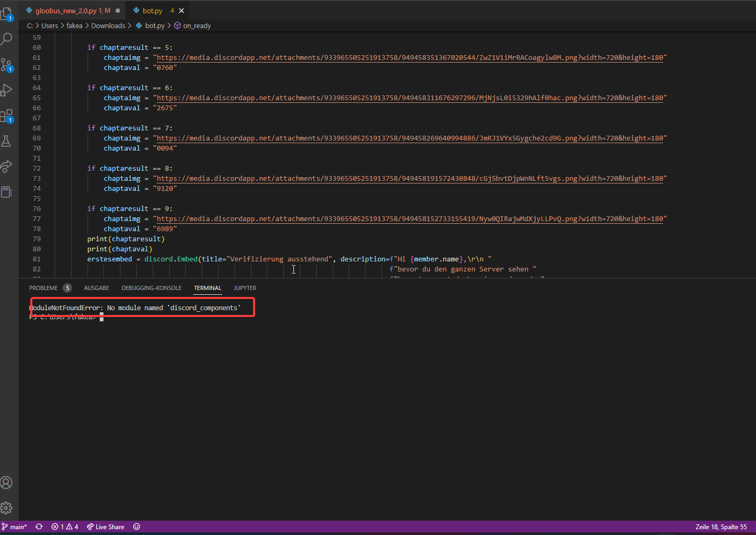Image resolution: width=756 pixels, height=535 pixels.
Task: Click the synchronize changes icon in status bar
Action: point(39,527)
